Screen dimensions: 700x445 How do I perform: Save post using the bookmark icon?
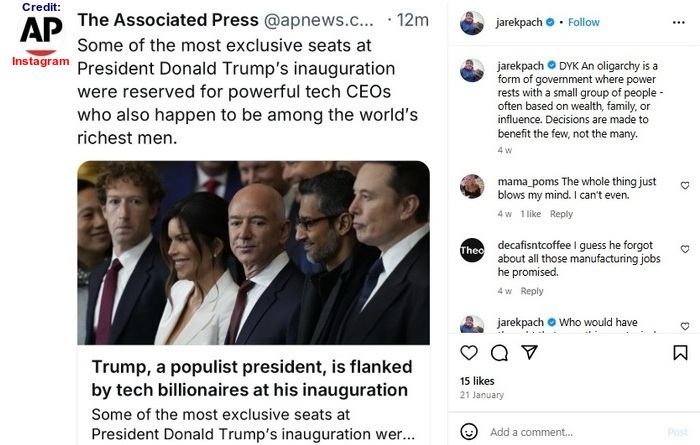click(x=680, y=353)
